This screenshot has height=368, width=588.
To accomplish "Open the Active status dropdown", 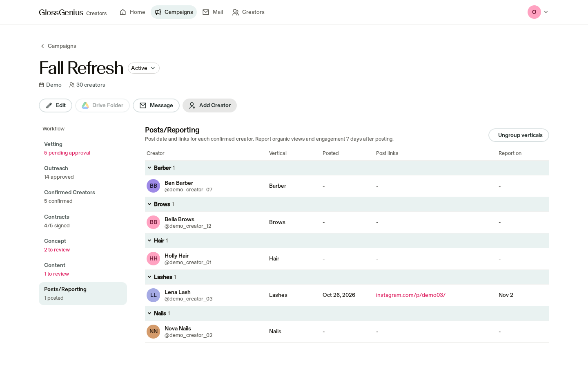I will pos(144,68).
